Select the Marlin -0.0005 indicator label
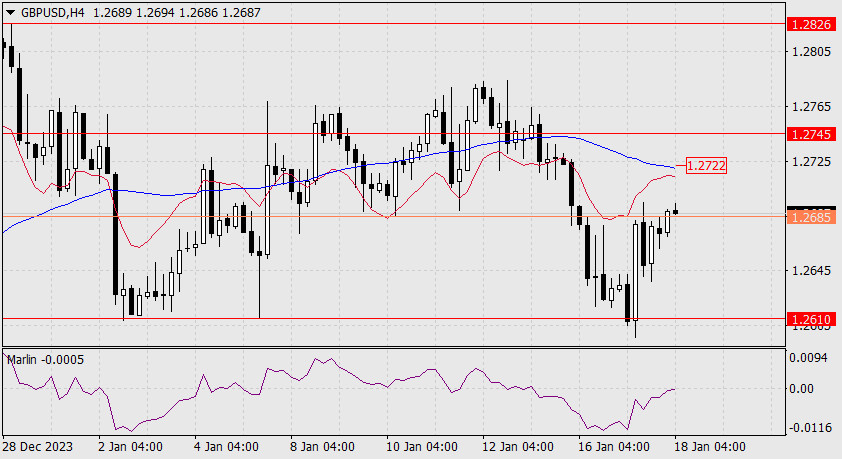 [46, 360]
